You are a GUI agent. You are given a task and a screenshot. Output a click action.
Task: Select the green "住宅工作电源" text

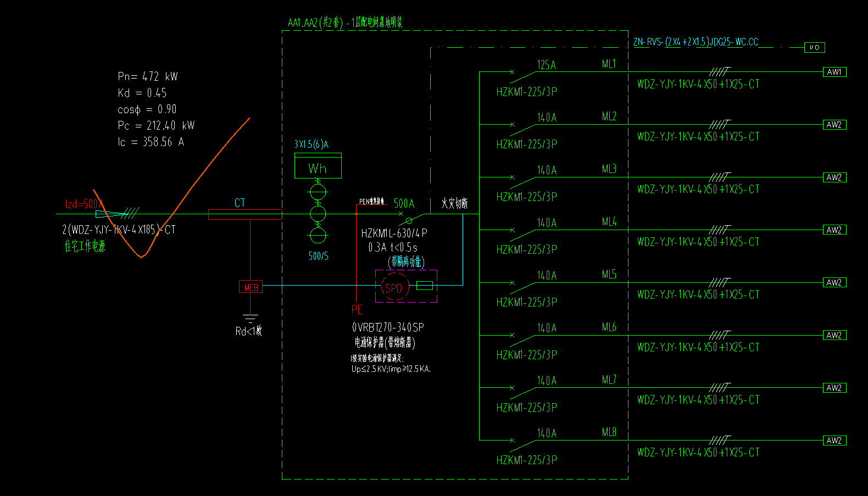(x=85, y=246)
